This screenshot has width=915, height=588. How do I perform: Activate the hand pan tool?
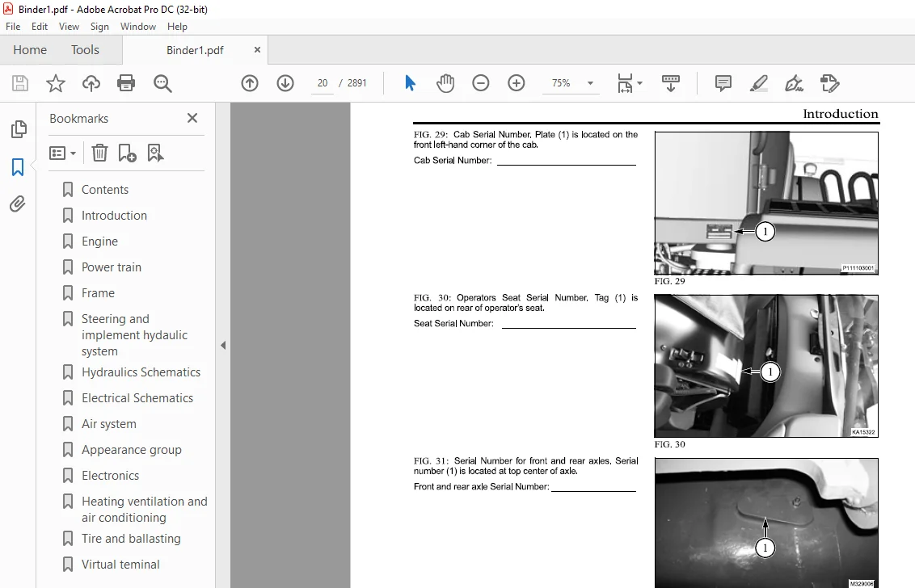tap(445, 83)
